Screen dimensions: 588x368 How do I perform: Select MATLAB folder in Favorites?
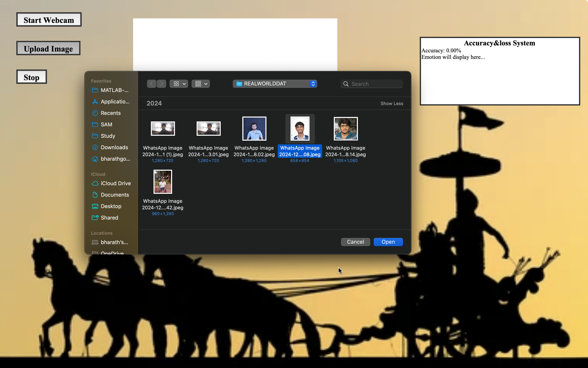pyautogui.click(x=111, y=90)
